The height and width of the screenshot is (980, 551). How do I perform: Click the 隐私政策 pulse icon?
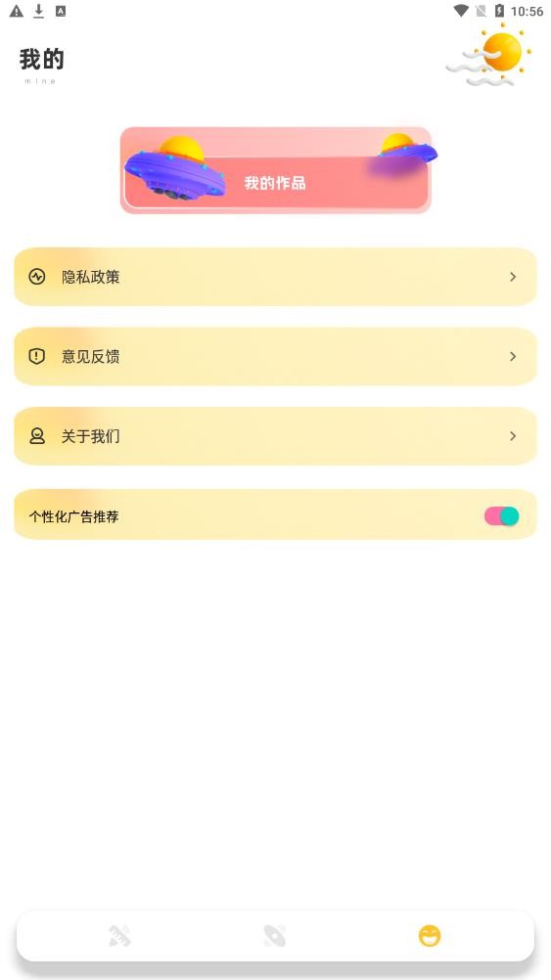[x=37, y=276]
